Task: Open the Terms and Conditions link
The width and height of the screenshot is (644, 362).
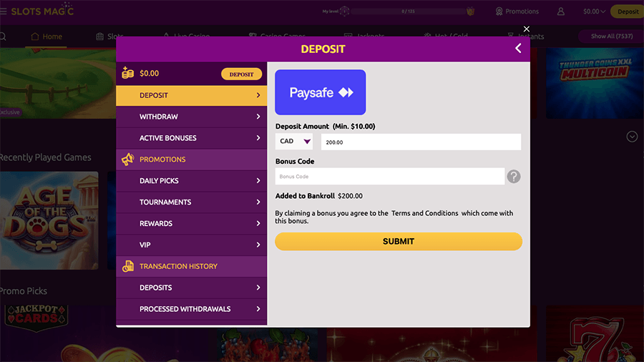Action: point(424,213)
